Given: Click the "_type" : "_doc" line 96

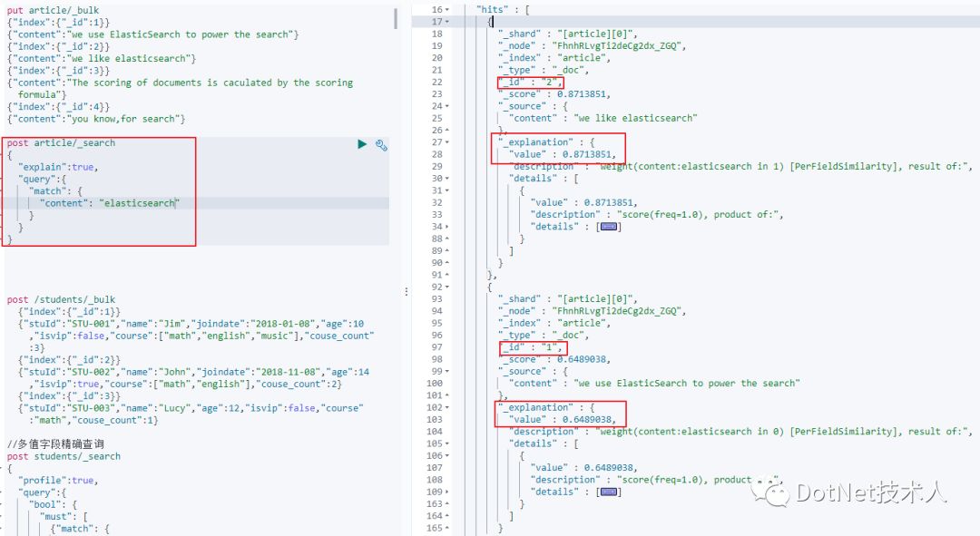Looking at the screenshot, I should (544, 336).
